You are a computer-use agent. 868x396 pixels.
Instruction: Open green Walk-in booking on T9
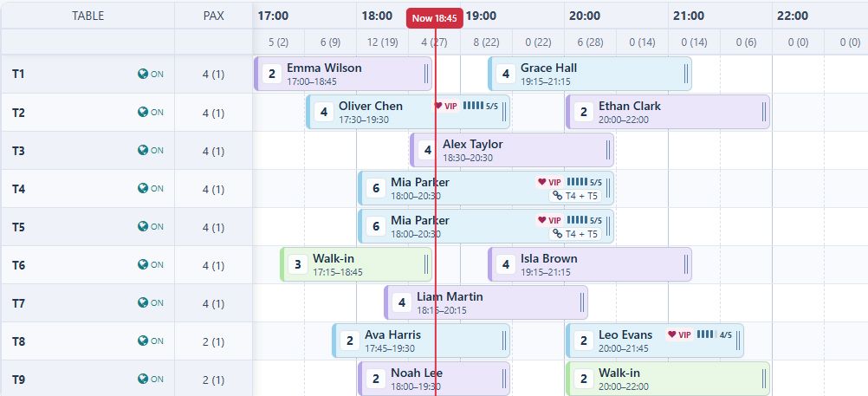pos(668,379)
